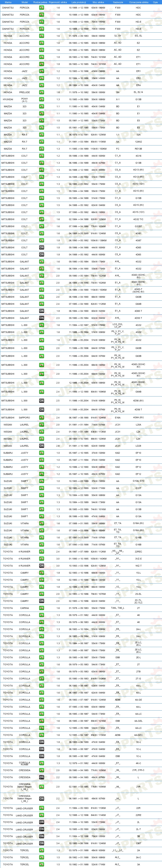162x868 pixels.
Task: Click engine code 13BT
Action: point(138,843)
